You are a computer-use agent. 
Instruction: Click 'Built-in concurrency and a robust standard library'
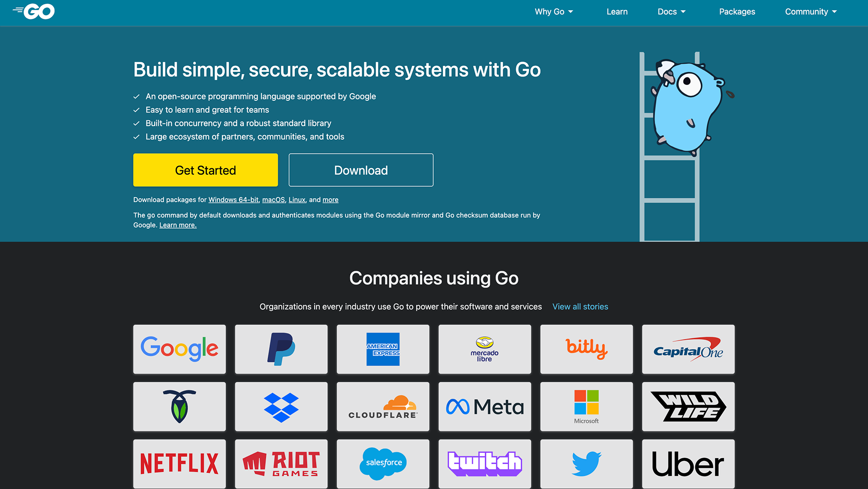pos(238,123)
